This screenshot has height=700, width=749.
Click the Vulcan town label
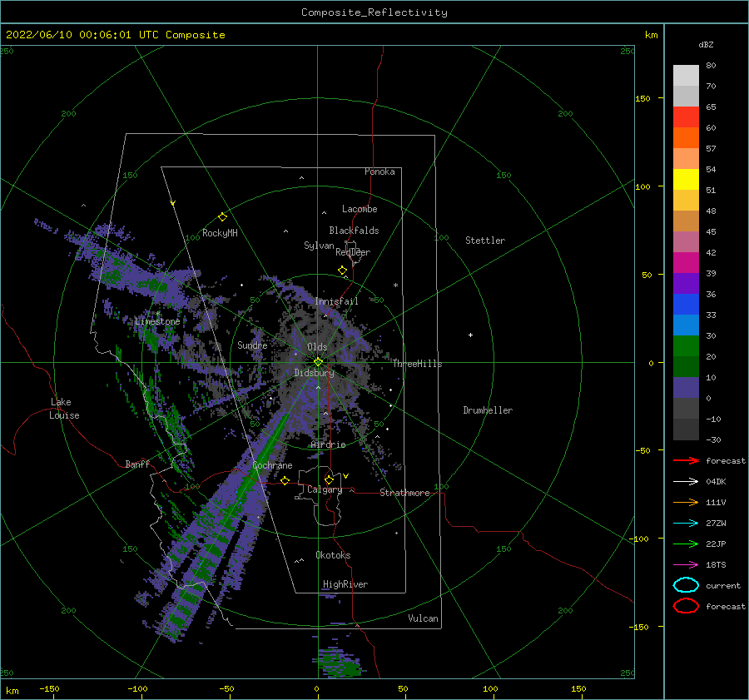tap(424, 618)
